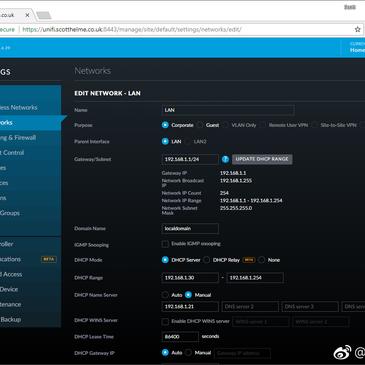Viewport: 365px width, 365px height.
Task: Set DHCP Mode to DHCP Server
Action: pyautogui.click(x=165, y=260)
